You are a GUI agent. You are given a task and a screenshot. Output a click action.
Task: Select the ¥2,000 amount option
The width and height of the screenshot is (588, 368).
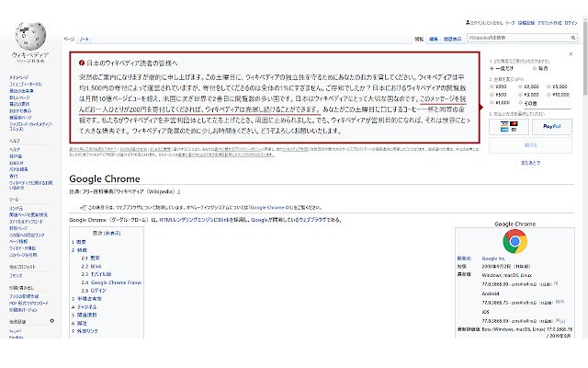[520, 86]
